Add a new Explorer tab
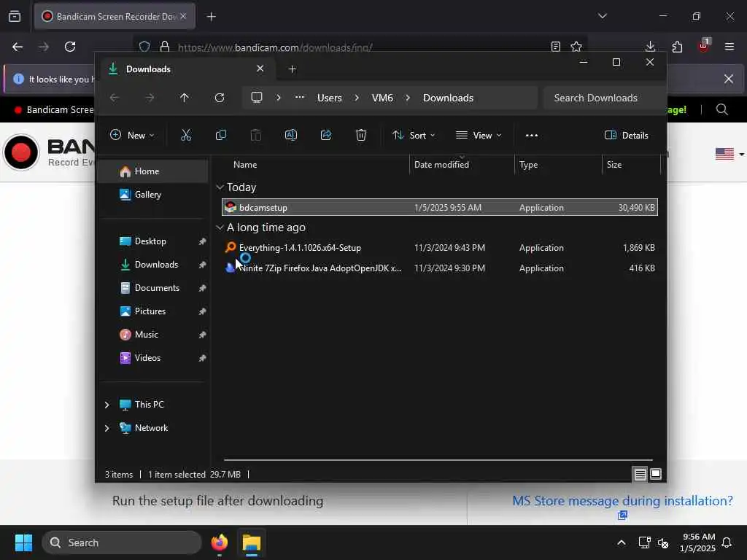Viewport: 747px width, 560px height. click(x=292, y=69)
